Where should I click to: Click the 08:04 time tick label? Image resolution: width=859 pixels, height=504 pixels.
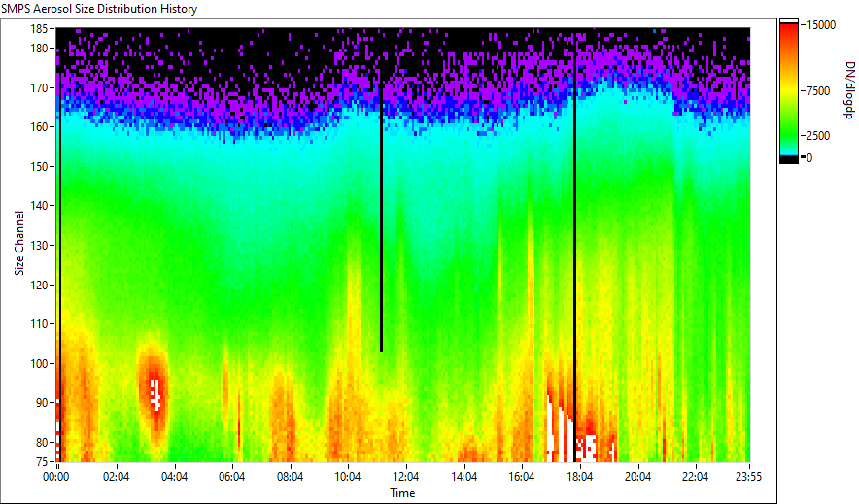click(290, 477)
